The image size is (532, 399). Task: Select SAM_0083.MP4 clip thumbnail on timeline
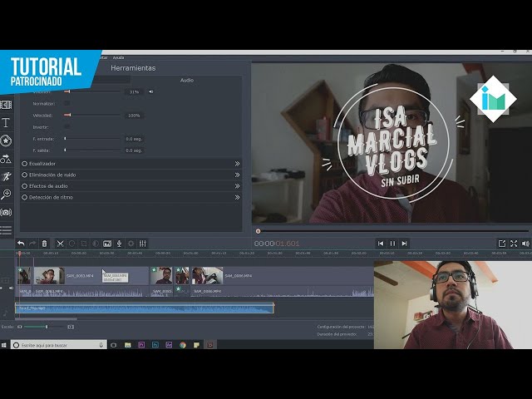click(49, 275)
